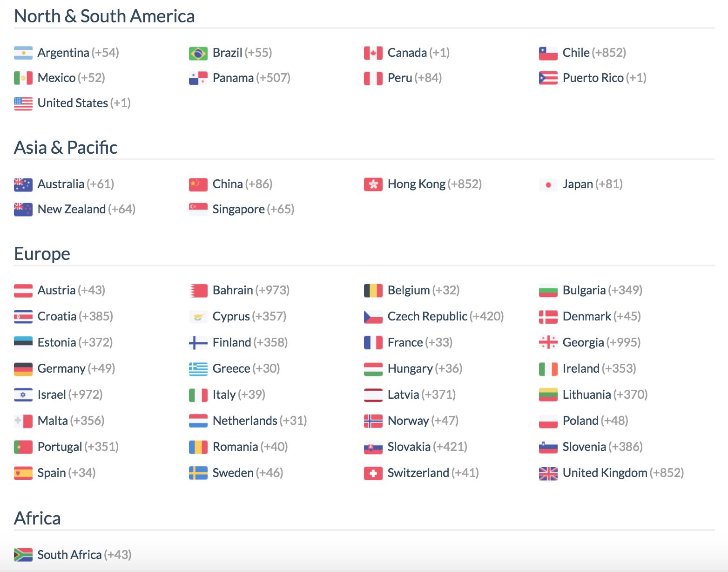
Task: Click the Greece flag icon
Action: pos(198,369)
